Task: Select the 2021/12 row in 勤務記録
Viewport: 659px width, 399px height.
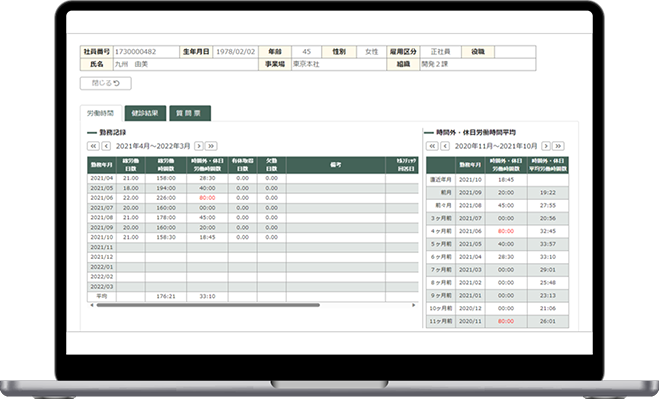Action: (253, 257)
